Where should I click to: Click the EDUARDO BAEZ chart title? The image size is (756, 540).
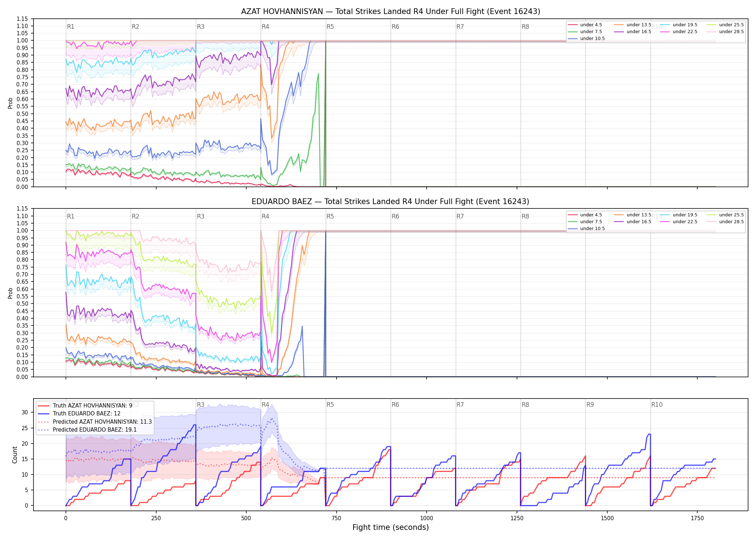point(391,202)
